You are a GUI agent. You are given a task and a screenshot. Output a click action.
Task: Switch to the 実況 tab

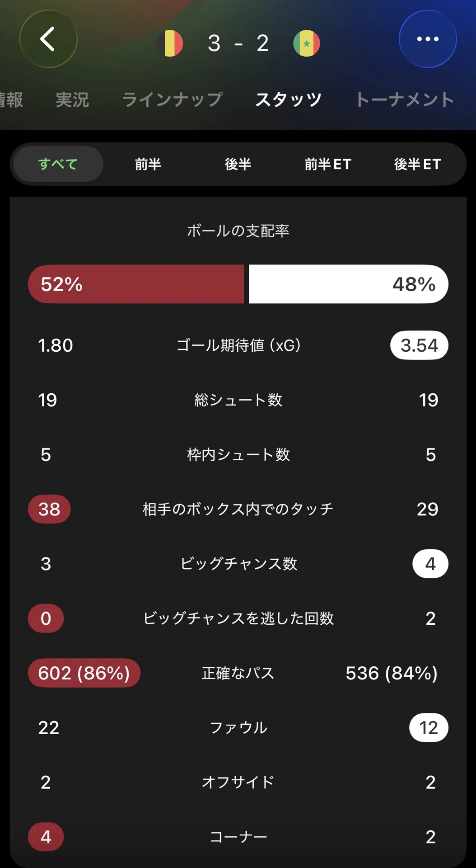click(72, 99)
